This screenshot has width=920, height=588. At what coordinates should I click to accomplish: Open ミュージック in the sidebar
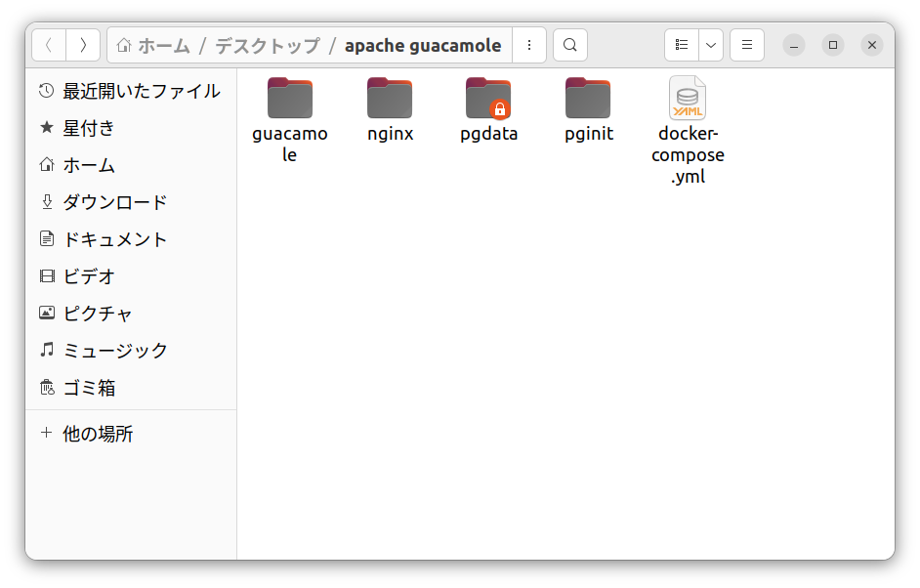click(x=130, y=350)
